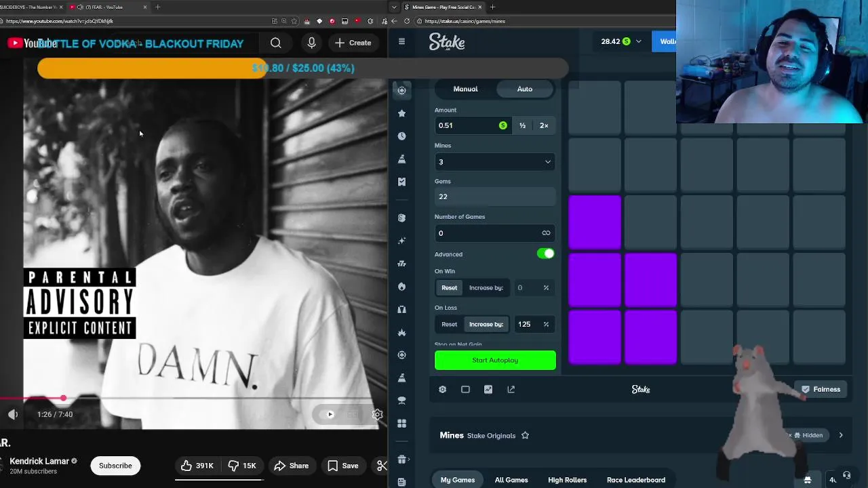The width and height of the screenshot is (868, 488).
Task: Toggle YouTube autoplay switch in player
Action: point(330,414)
